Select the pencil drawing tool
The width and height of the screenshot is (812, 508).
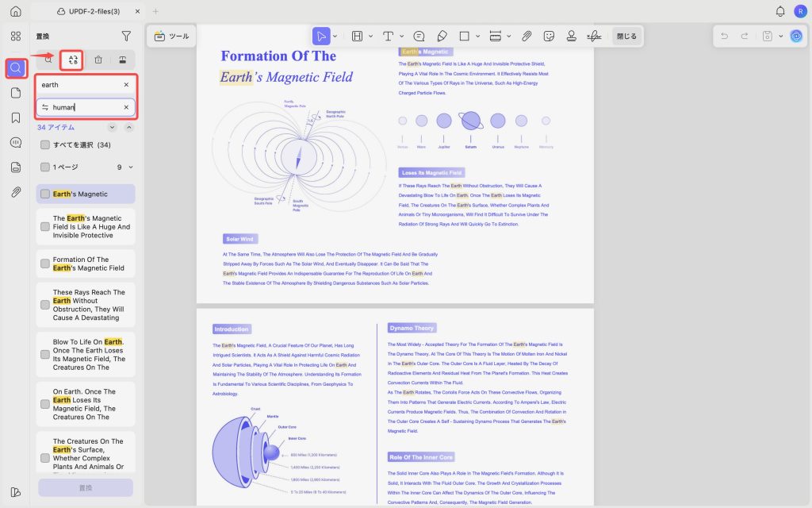(442, 36)
